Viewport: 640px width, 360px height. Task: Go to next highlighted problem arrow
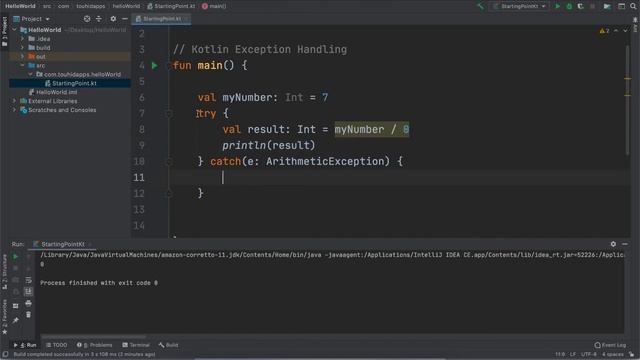pos(625,31)
